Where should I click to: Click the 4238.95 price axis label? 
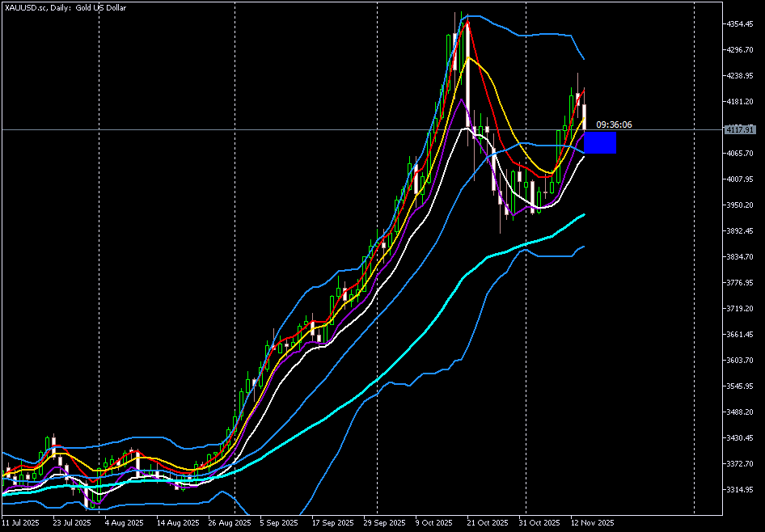point(740,76)
